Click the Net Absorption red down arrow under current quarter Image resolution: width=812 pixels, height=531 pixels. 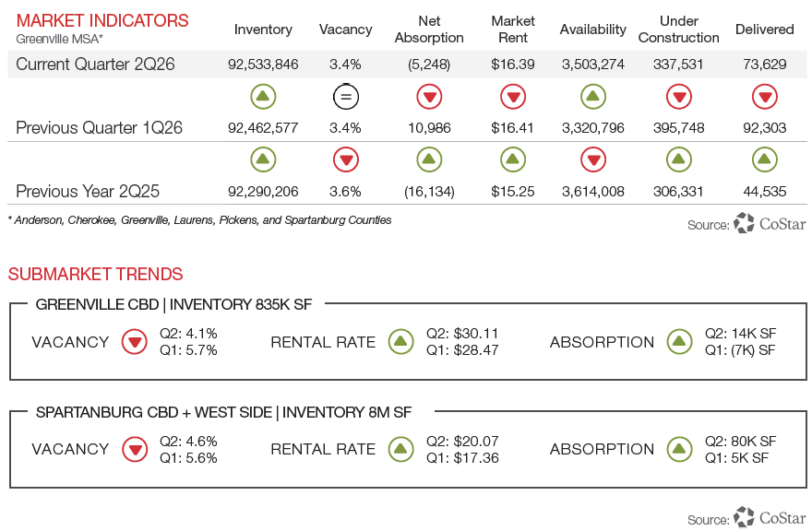point(429,96)
